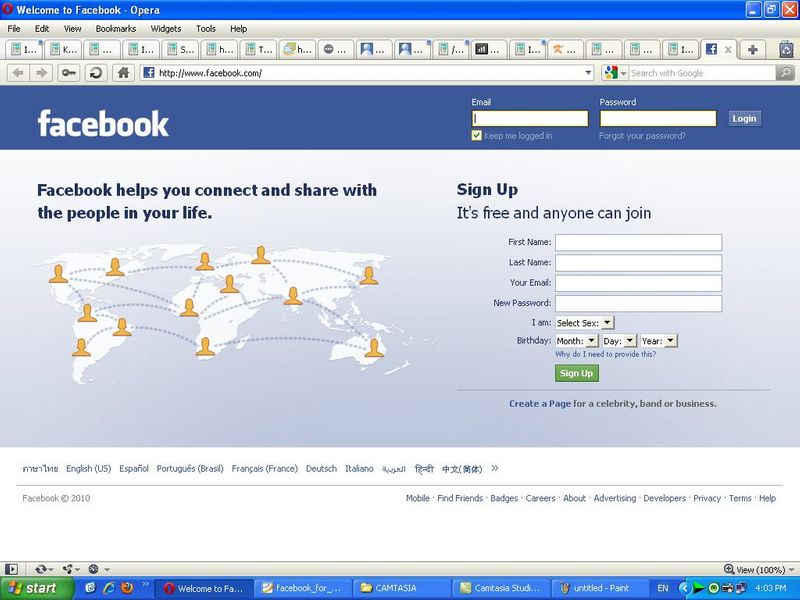Open the address bar history dropdown
The height and width of the screenshot is (600, 800).
coord(588,73)
